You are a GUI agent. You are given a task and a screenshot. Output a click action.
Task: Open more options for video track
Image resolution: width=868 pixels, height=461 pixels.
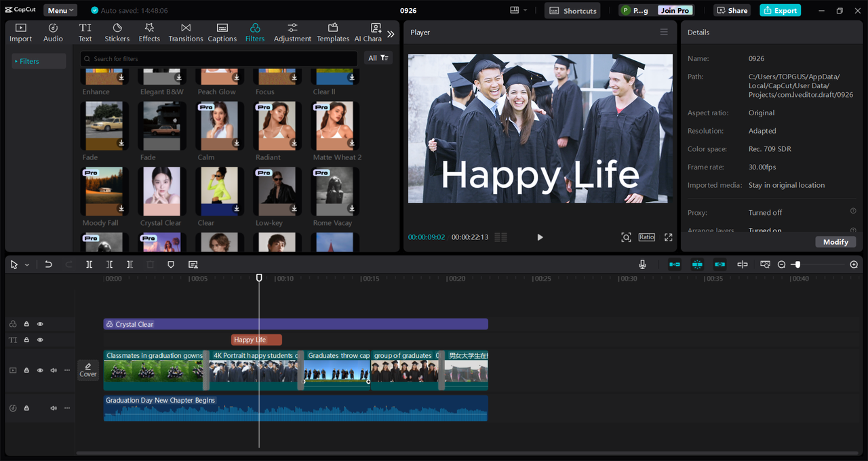coord(66,370)
